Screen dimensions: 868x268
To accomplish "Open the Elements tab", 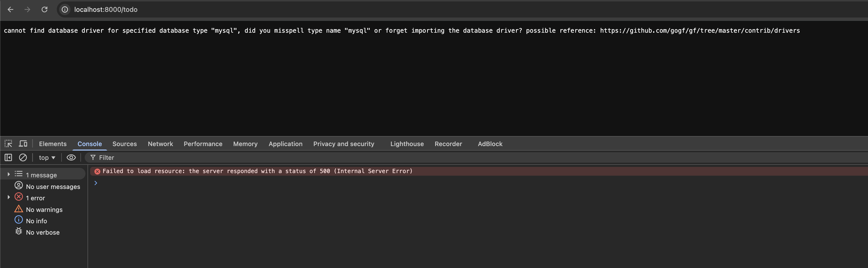I will pos(53,144).
